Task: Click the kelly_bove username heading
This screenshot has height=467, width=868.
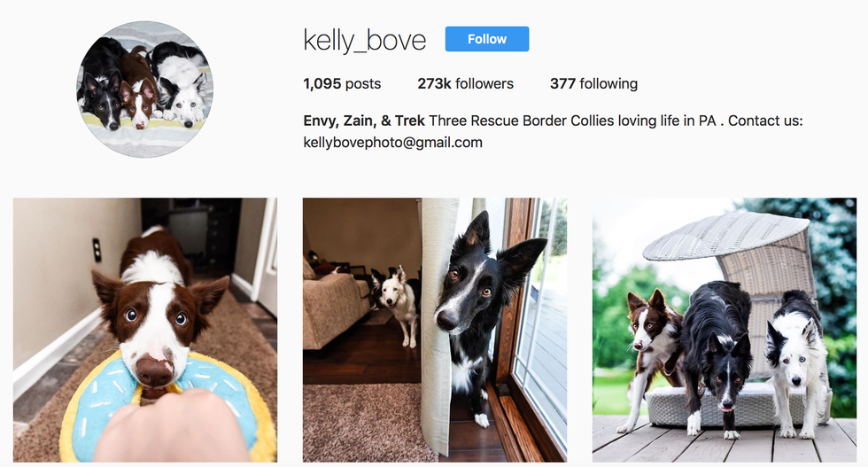Action: pyautogui.click(x=364, y=41)
